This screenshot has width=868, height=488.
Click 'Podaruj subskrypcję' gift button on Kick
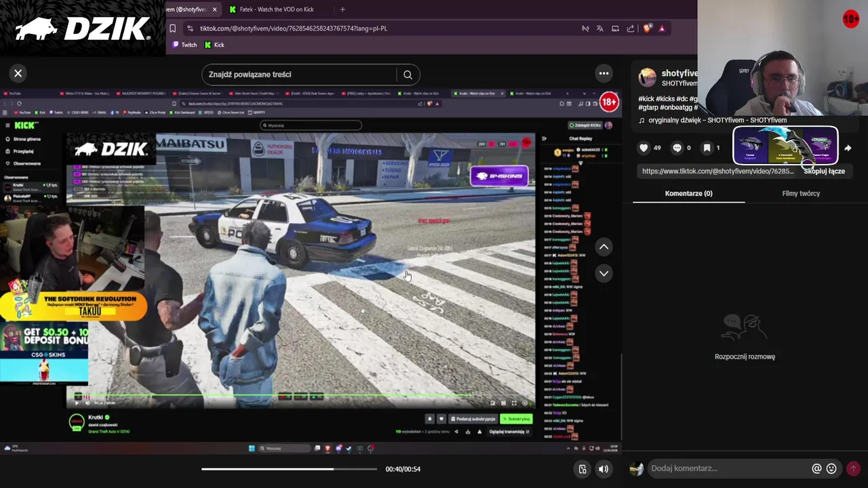tap(473, 419)
